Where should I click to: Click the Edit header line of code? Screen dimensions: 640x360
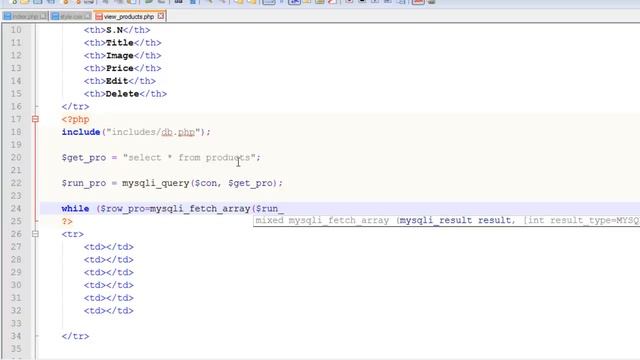120,81
